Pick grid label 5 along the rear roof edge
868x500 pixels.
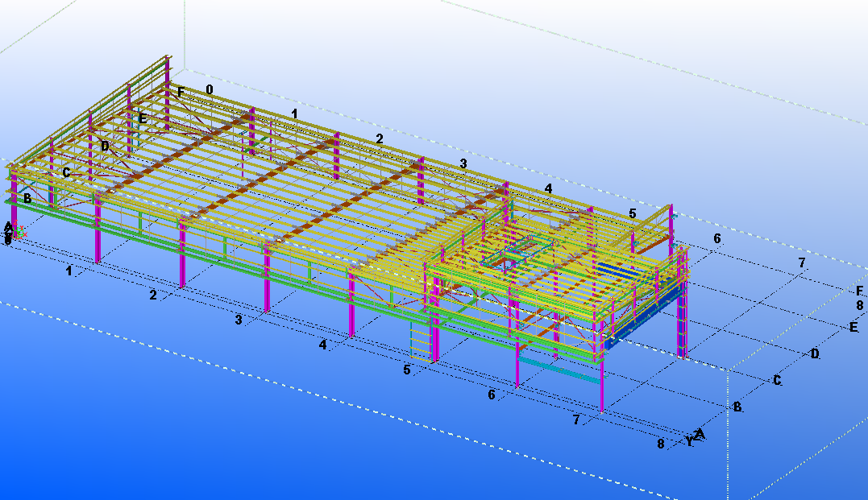[x=632, y=213]
